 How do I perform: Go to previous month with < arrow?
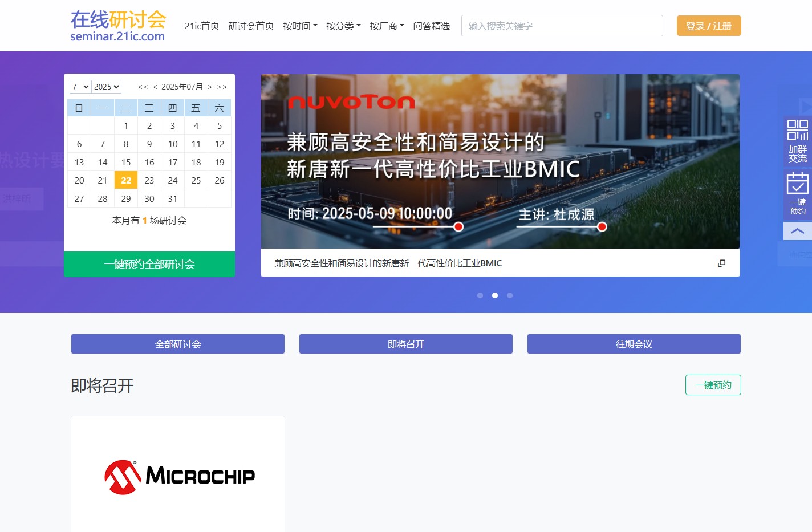pyautogui.click(x=155, y=87)
